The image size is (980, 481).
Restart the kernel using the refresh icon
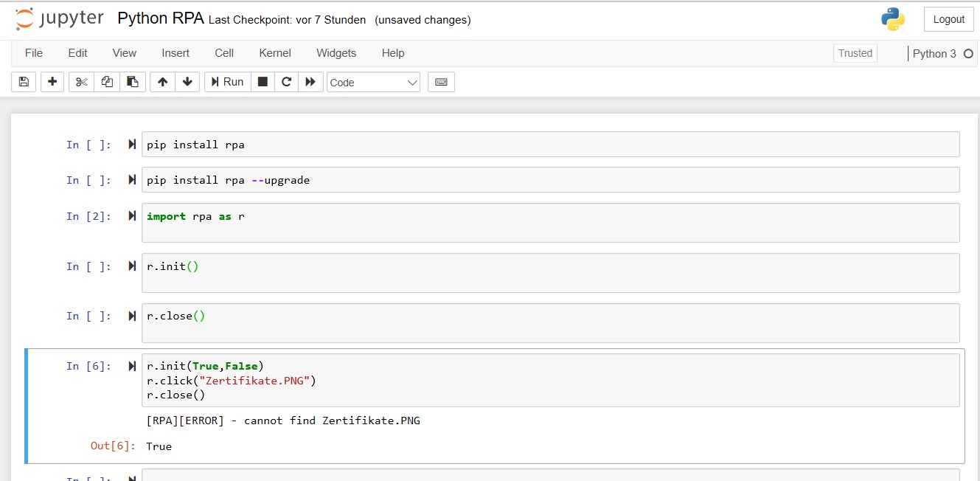point(286,82)
